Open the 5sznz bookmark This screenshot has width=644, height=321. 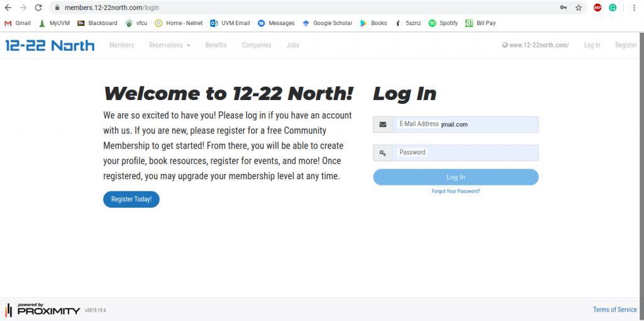pos(408,23)
